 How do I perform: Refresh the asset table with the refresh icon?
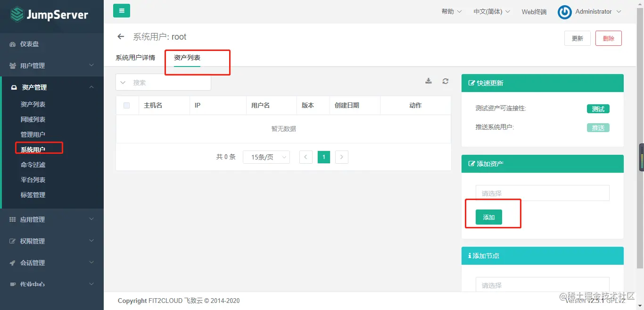(446, 81)
